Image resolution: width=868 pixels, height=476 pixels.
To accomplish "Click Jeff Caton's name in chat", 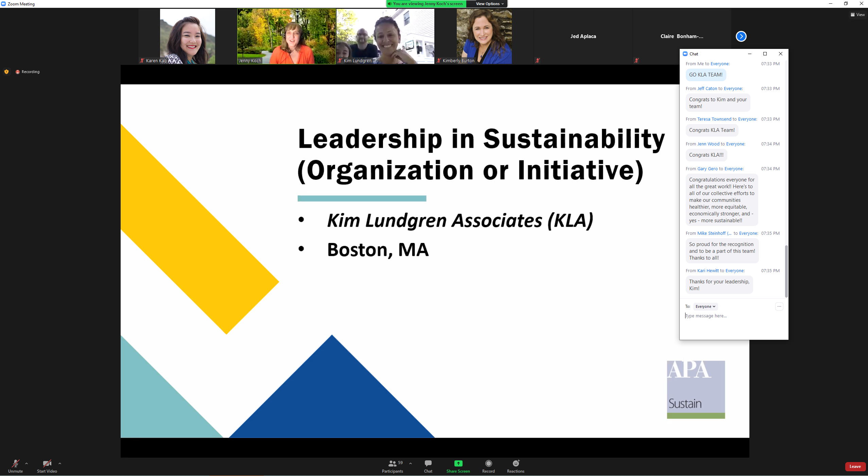I will pyautogui.click(x=707, y=89).
